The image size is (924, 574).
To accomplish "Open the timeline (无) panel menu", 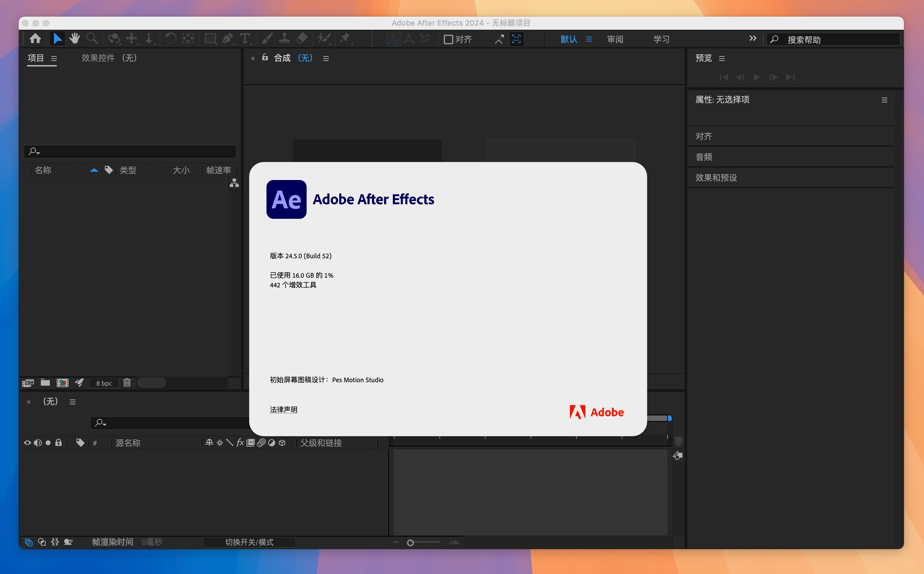I will click(72, 402).
